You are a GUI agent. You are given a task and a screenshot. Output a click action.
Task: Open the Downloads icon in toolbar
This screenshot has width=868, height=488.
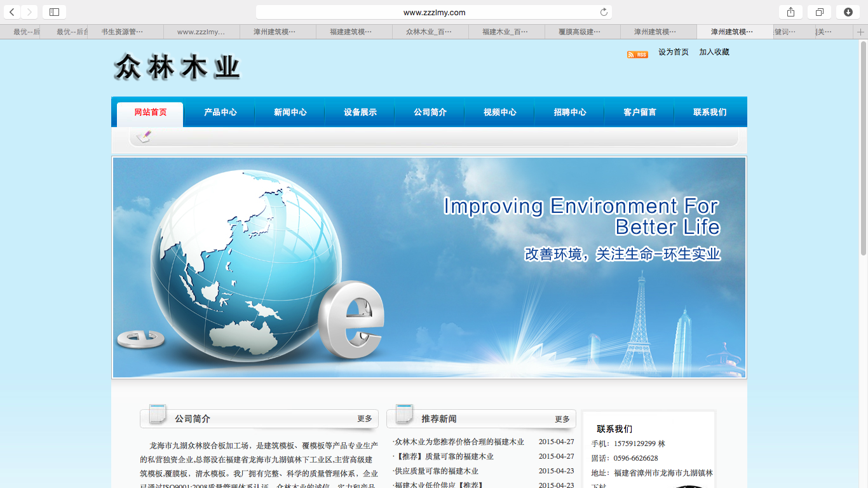848,12
